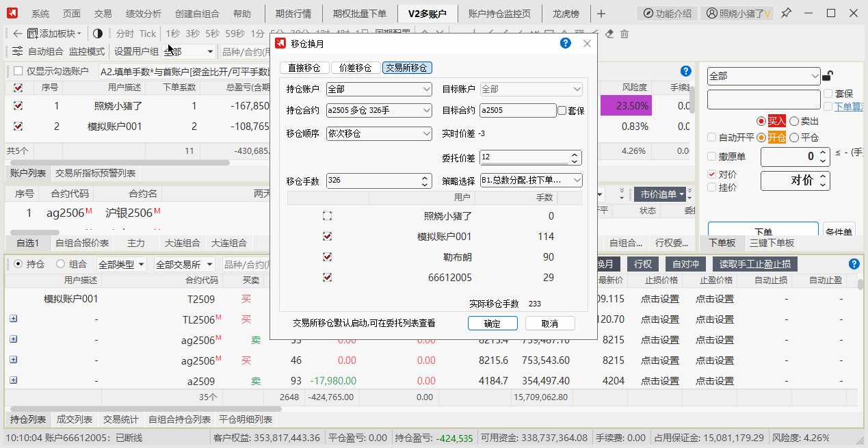The image size is (868, 448).
Task: Enable 仅显示勾选账户 checkbox
Action: [x=18, y=71]
